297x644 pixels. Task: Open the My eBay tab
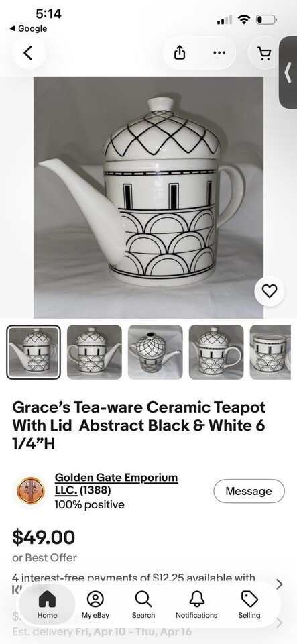click(x=95, y=604)
